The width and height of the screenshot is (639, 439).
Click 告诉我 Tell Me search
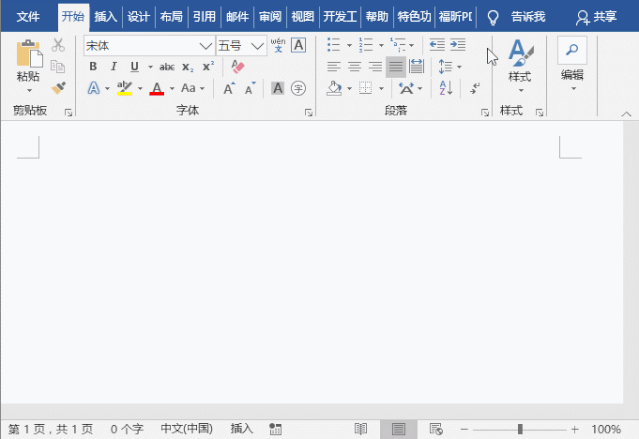(x=528, y=17)
